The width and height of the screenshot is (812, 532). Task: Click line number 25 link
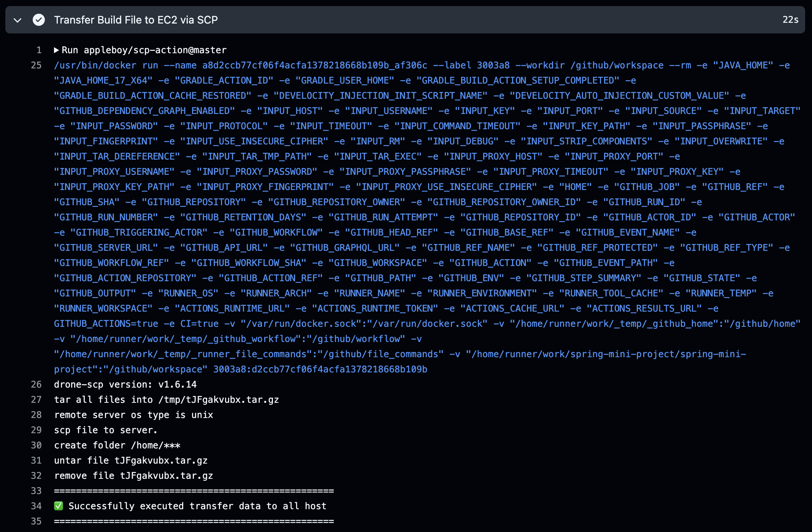(36, 65)
